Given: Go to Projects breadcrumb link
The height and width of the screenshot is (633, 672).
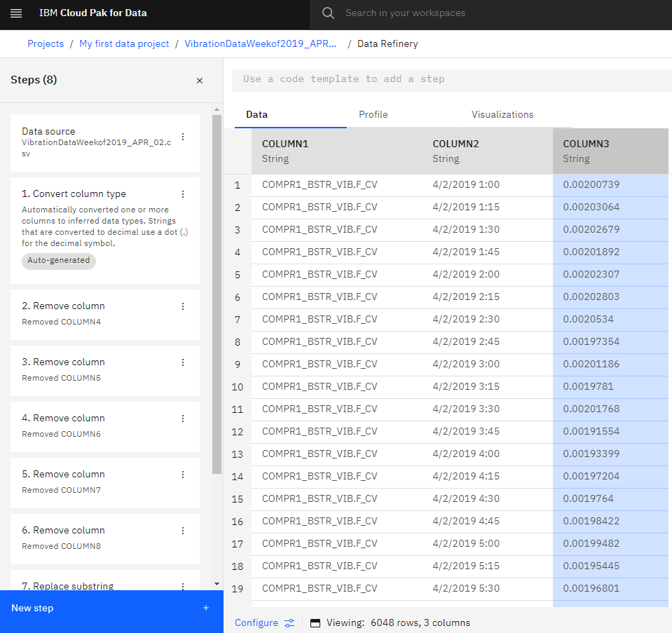Looking at the screenshot, I should coord(46,43).
